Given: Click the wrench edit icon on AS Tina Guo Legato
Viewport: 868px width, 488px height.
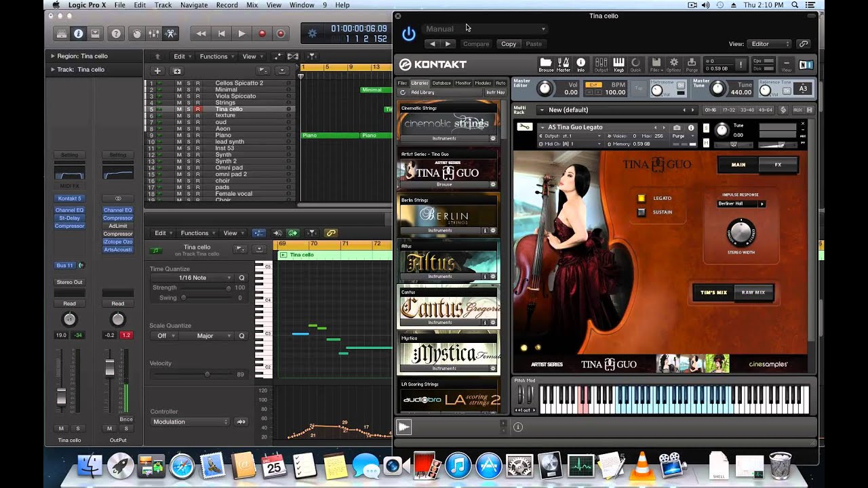Looking at the screenshot, I should [x=524, y=127].
